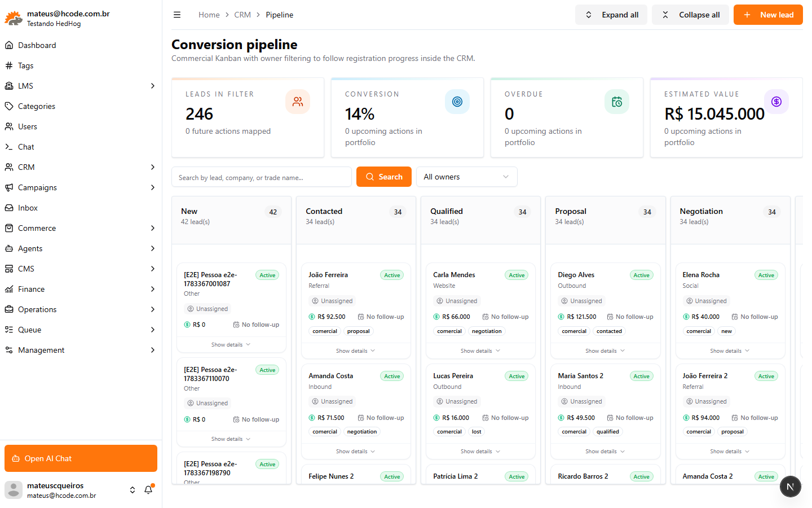This screenshot has height=508, width=812.
Task: Click the Inbox tray icon
Action: 9,208
